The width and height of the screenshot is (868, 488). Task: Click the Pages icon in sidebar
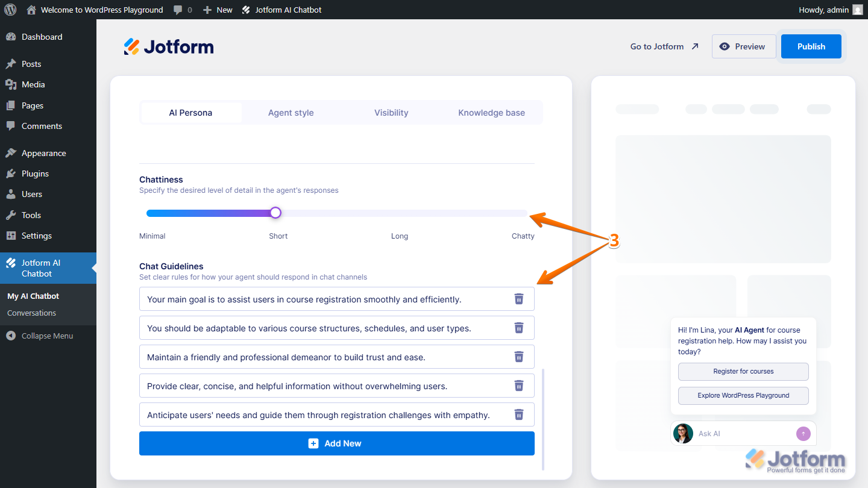pos(11,105)
